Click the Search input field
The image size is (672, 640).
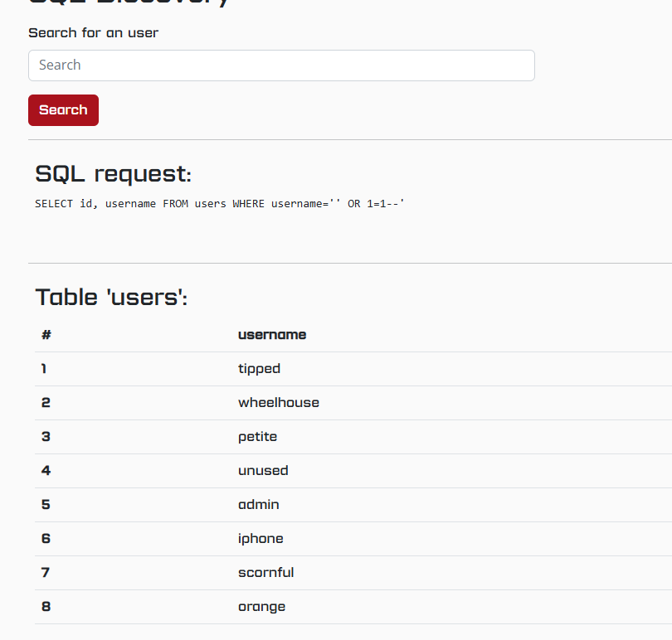point(281,65)
